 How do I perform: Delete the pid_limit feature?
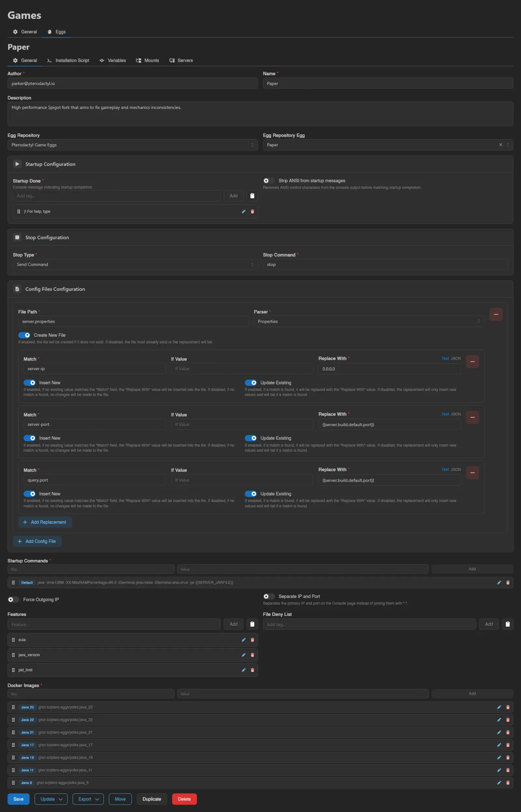(252, 670)
